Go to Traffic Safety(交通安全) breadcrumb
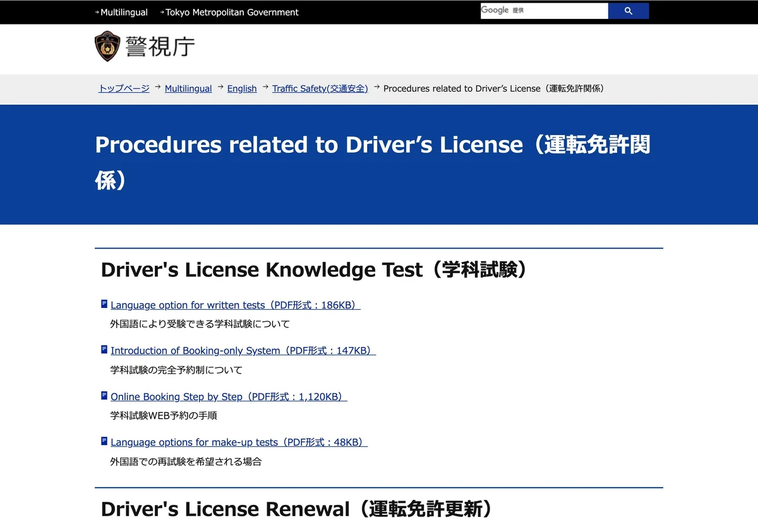758x532 pixels. coord(320,88)
